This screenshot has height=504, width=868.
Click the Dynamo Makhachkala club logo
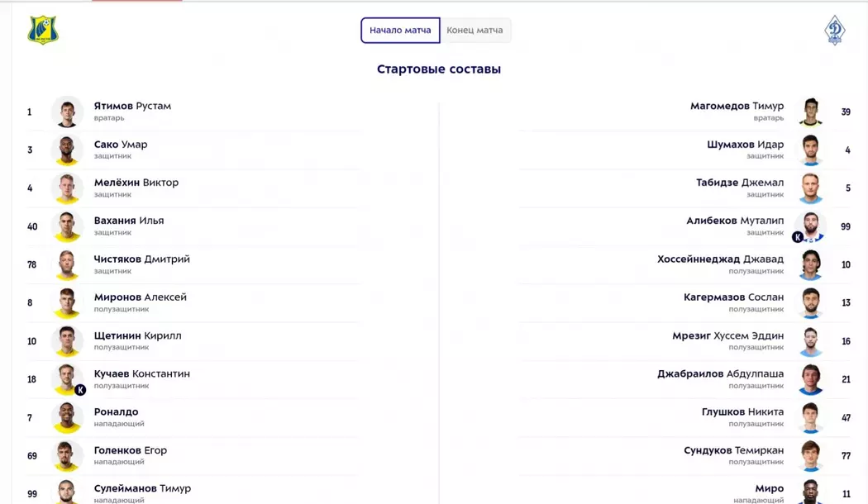pos(834,31)
